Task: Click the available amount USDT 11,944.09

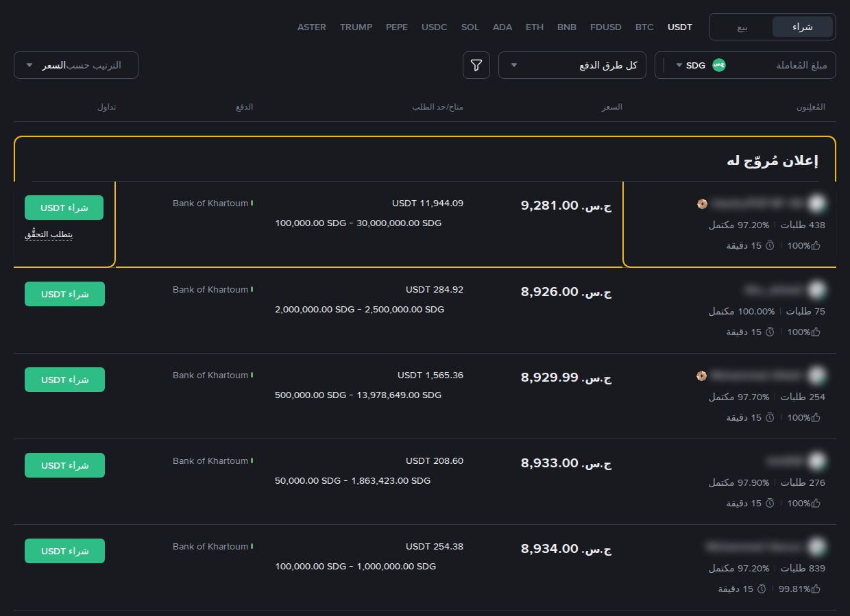Action: (x=428, y=204)
